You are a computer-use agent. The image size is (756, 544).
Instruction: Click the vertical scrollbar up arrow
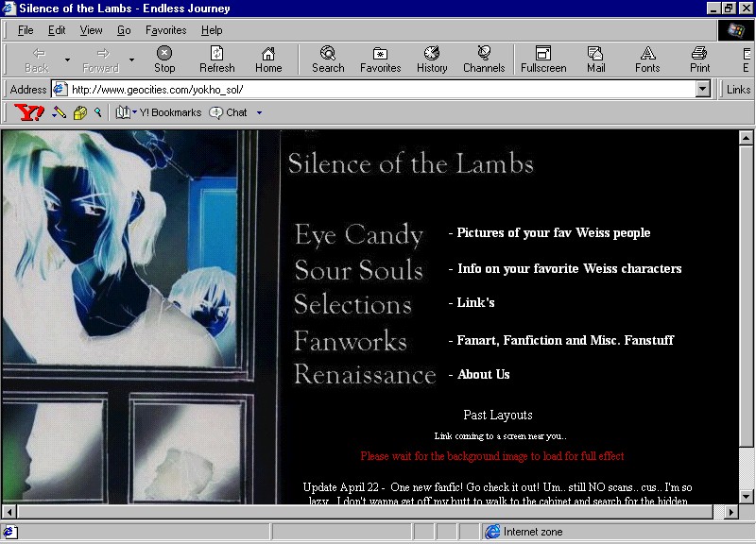(x=746, y=138)
